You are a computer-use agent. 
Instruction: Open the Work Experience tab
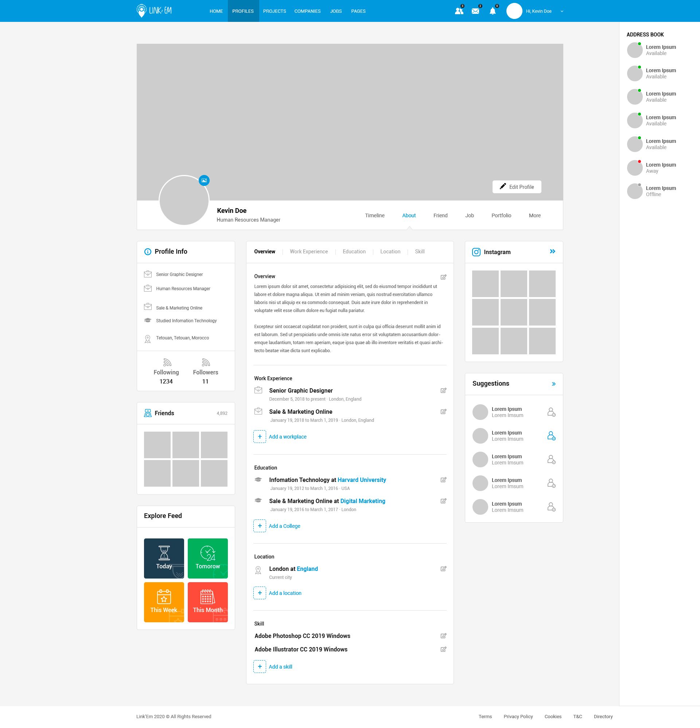pyautogui.click(x=309, y=252)
